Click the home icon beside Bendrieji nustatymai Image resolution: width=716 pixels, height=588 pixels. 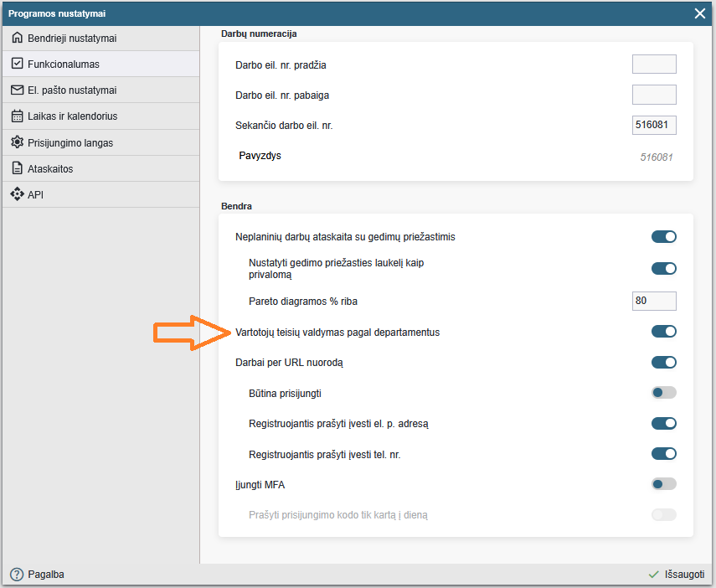coord(17,39)
